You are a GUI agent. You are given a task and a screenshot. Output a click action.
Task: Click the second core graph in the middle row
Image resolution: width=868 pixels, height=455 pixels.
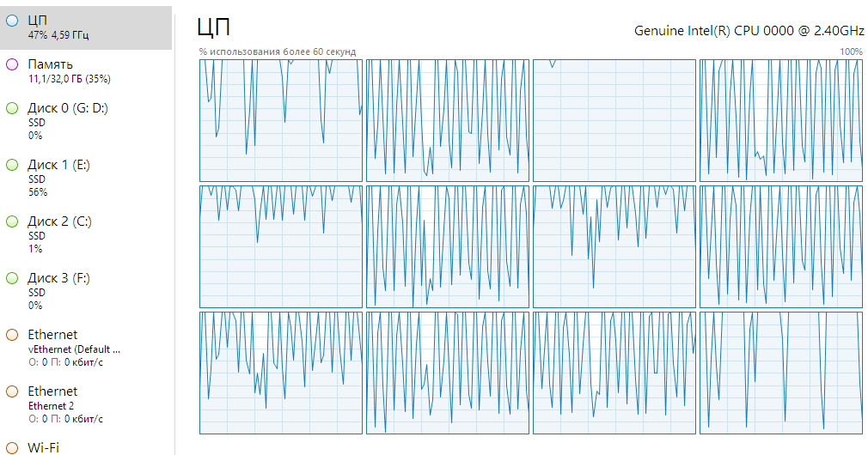coord(447,246)
